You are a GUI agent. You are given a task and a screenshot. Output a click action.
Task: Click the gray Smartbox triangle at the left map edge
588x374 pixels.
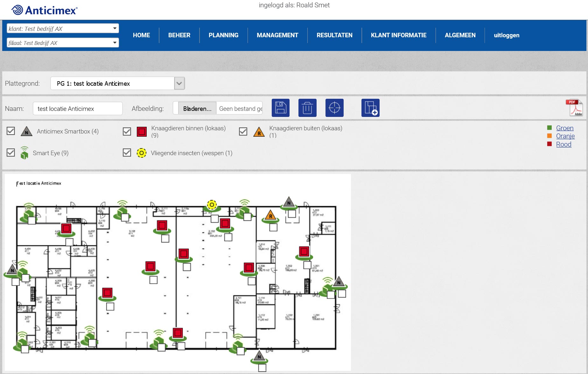tap(12, 270)
